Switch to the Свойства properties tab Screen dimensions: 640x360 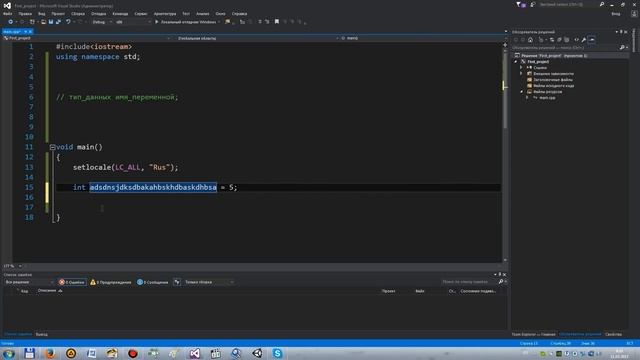613,334
